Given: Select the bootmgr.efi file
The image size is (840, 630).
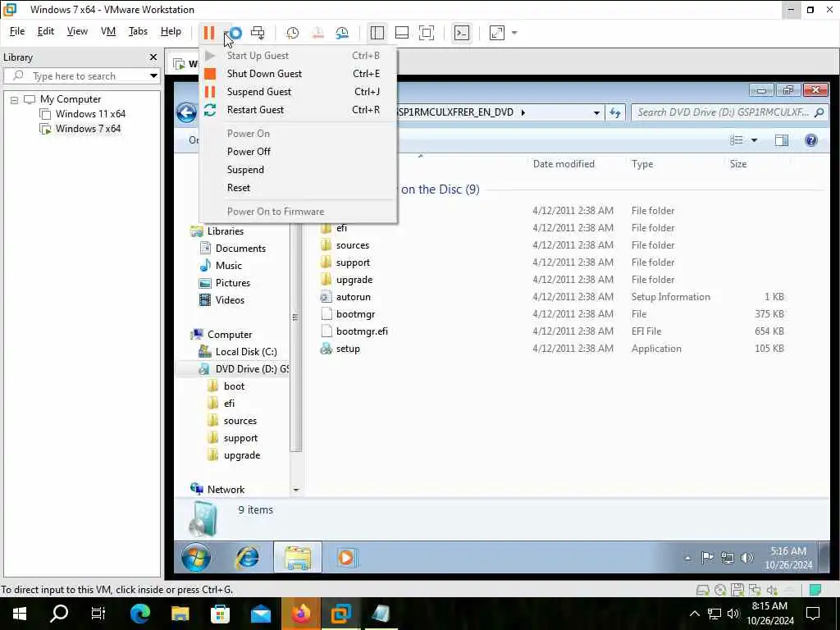Looking at the screenshot, I should (362, 331).
